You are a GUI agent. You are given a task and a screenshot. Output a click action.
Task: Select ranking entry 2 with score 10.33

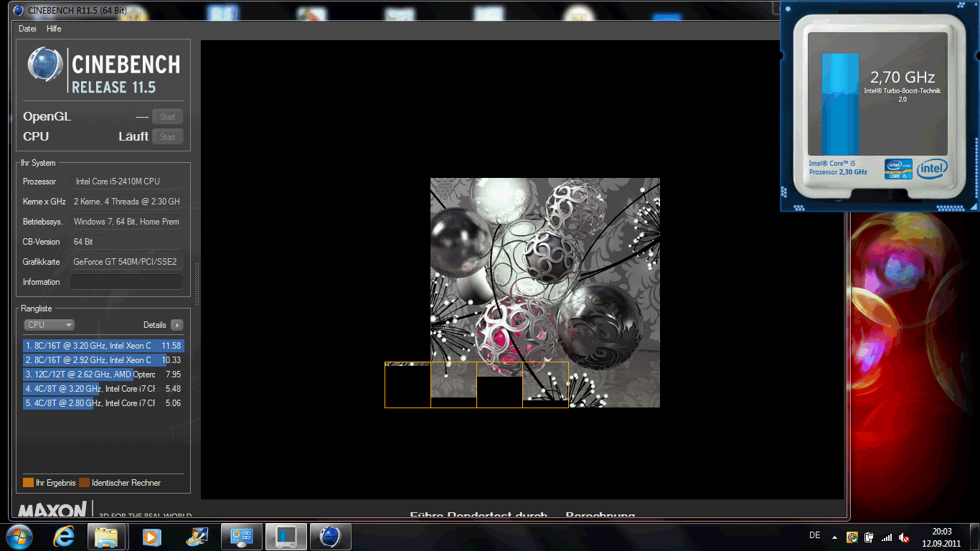(103, 360)
